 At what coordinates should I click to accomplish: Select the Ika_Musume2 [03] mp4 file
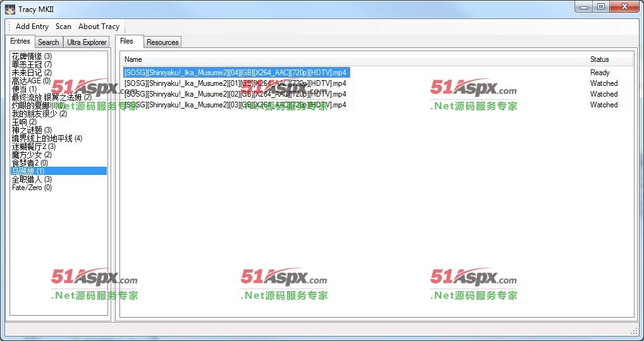tap(235, 105)
